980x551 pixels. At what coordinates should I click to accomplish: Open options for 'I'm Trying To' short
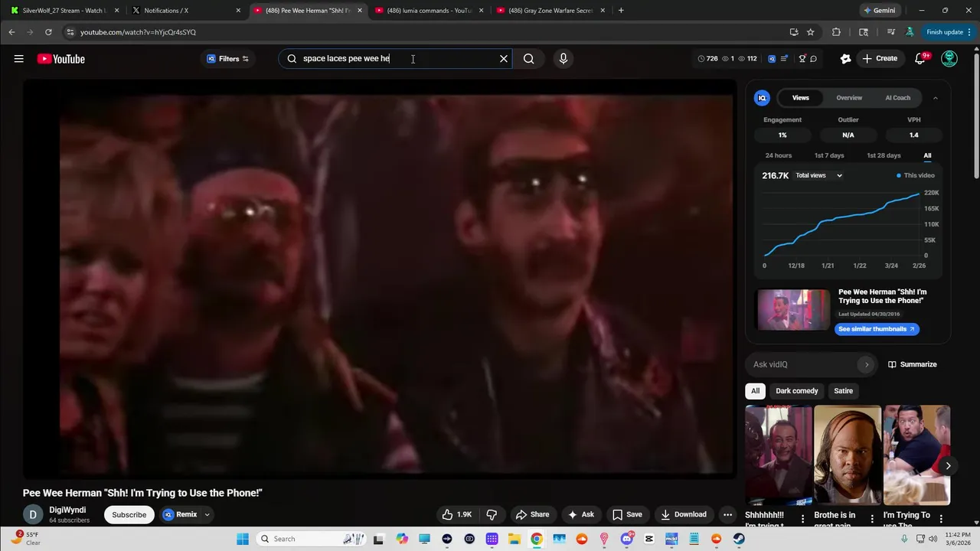tap(940, 519)
